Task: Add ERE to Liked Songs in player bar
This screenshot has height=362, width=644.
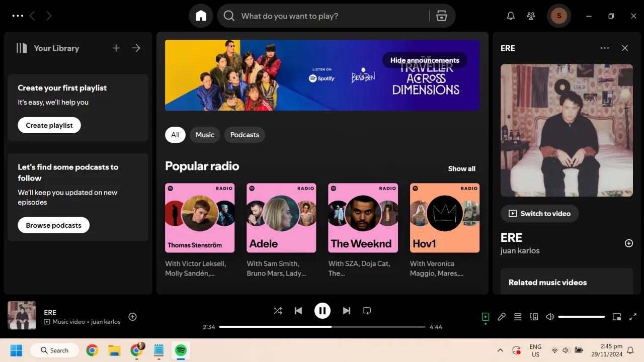Action: tap(133, 317)
